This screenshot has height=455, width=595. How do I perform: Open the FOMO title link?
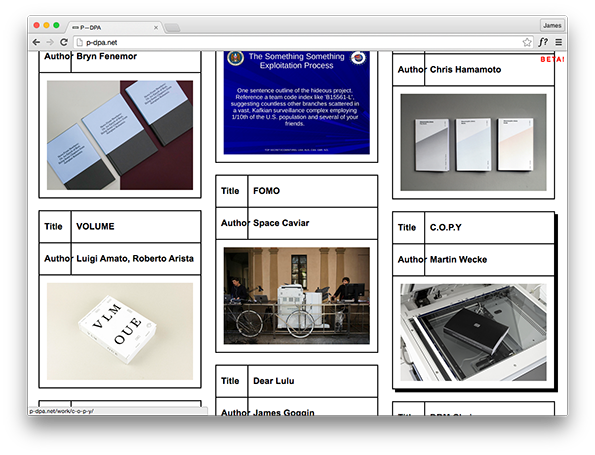click(266, 191)
